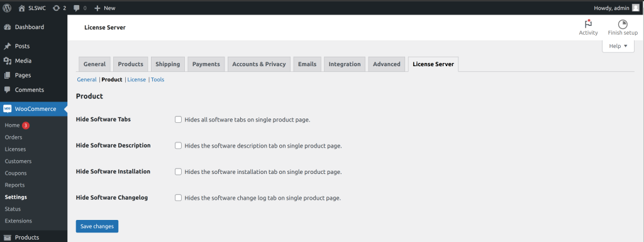644x242 pixels.
Task: Click the Posts pin icon
Action: [x=8, y=46]
